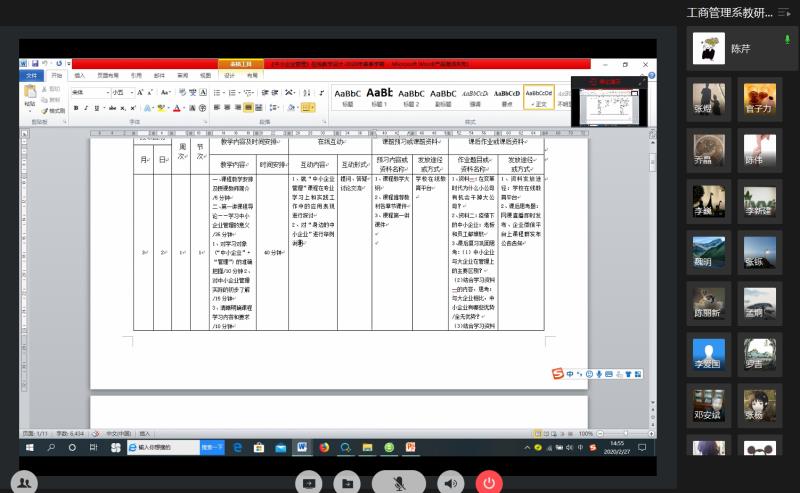Open the screen share button
The image size is (800, 493).
(309, 482)
